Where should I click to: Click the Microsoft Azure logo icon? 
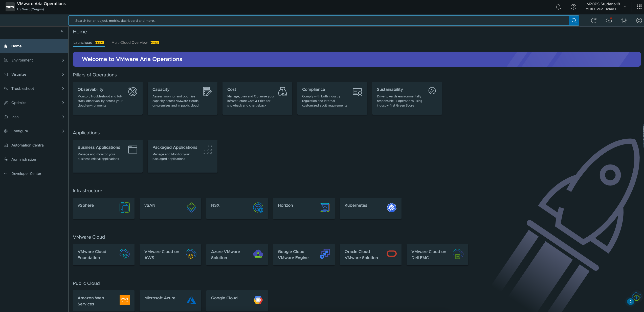(191, 300)
